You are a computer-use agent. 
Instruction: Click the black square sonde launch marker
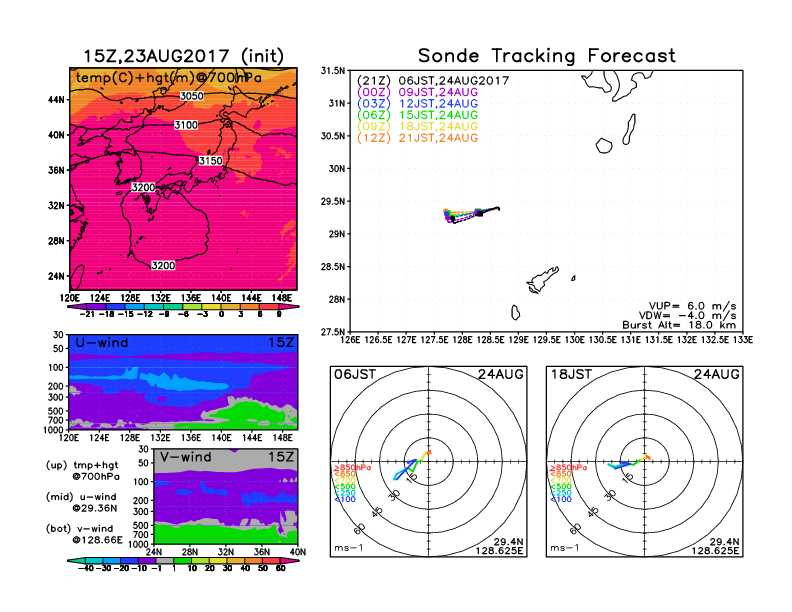(x=480, y=214)
